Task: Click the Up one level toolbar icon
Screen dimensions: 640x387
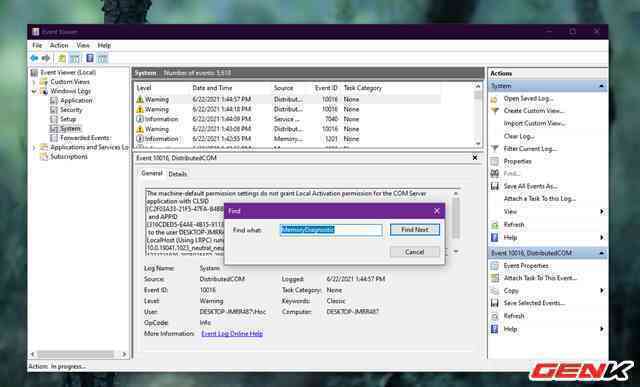Action: 62,58
